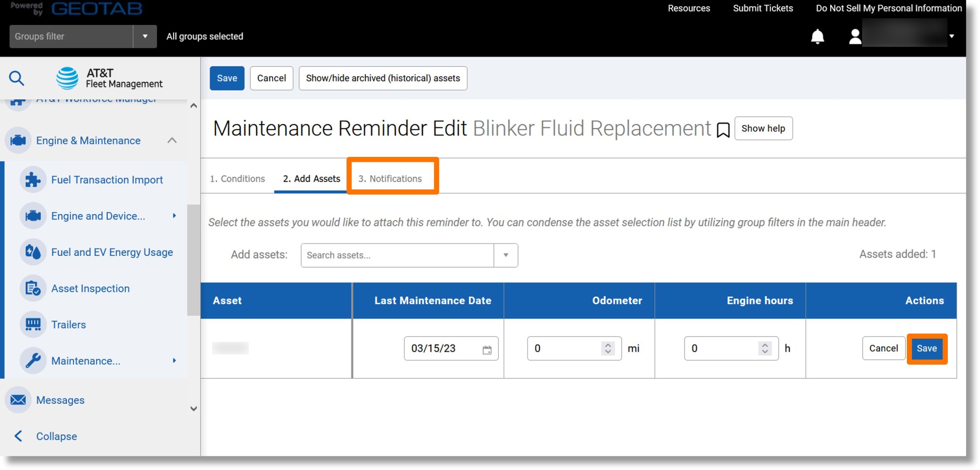Open the 3. Notifications tab
Screen dimensions: 980x470
[390, 179]
